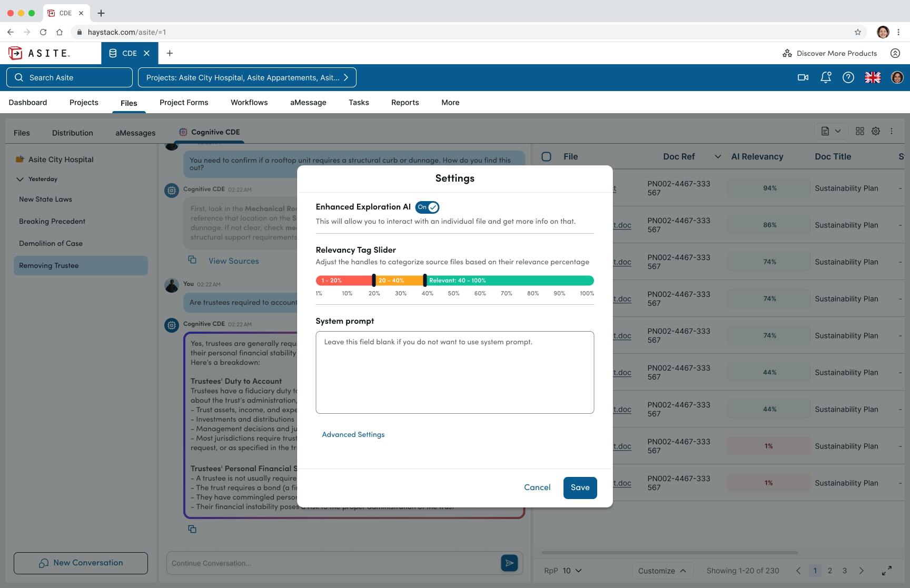
Task: Collapse the Yesterday conversation group
Action: [20, 179]
